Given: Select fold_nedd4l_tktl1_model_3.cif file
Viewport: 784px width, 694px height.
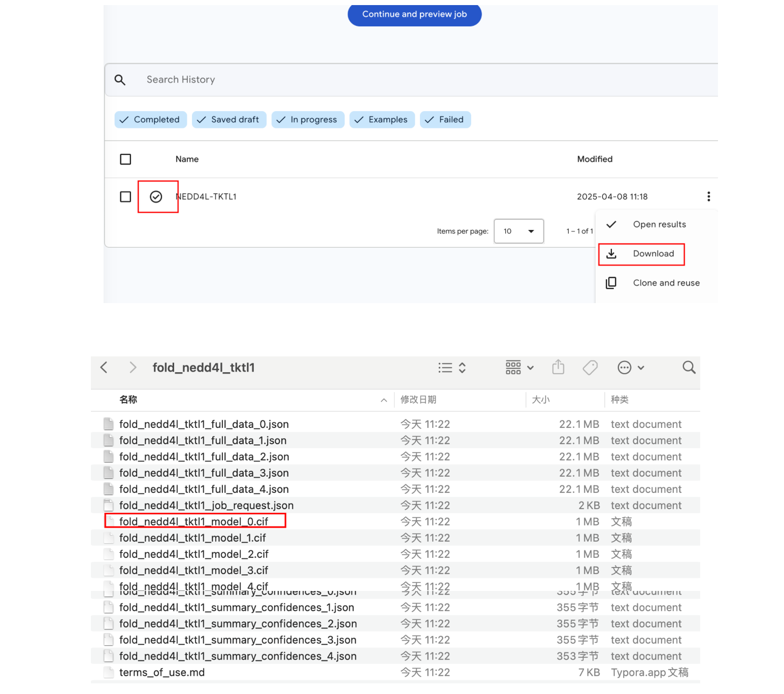Looking at the screenshot, I should [395, 571].
